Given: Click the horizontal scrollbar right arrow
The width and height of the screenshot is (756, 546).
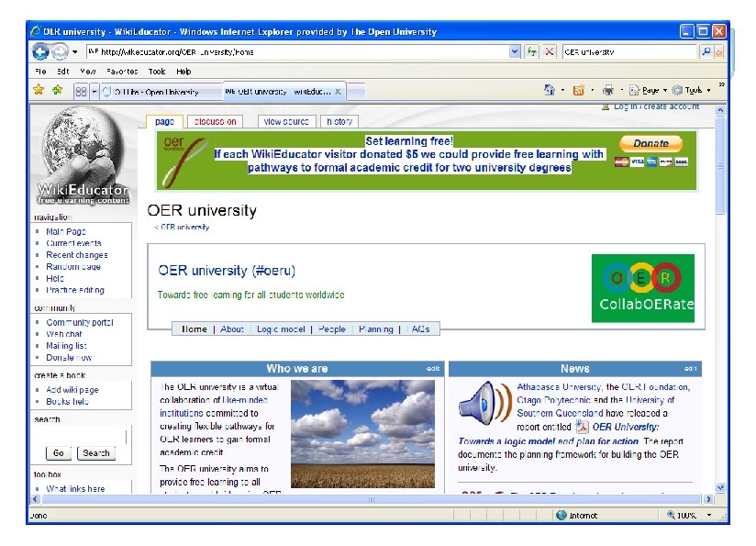Looking at the screenshot, I should pyautogui.click(x=708, y=499).
